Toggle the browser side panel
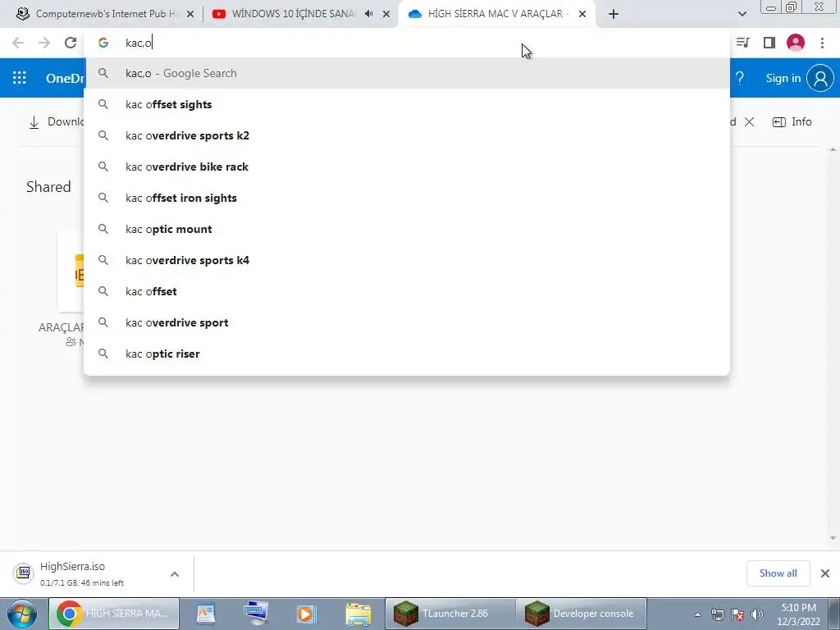840x630 pixels. (769, 43)
